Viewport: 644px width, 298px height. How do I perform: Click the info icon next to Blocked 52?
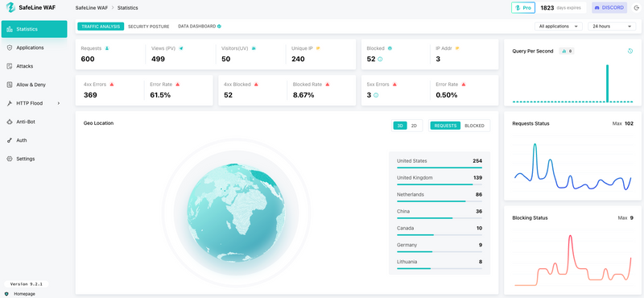point(380,59)
